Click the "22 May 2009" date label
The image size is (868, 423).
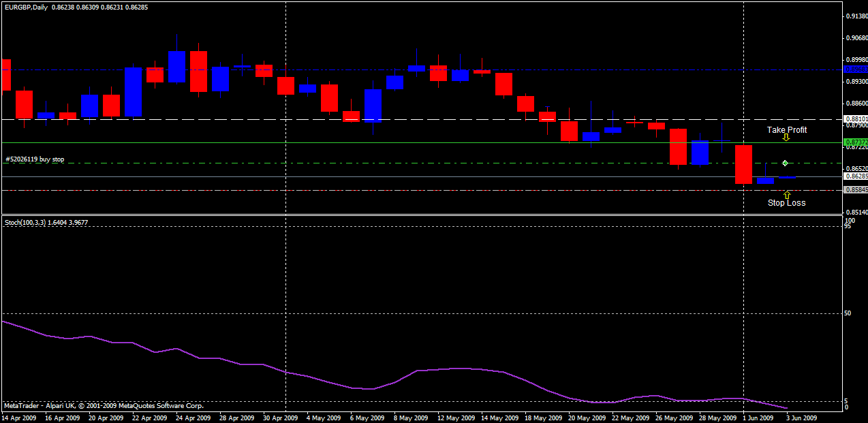pos(630,418)
